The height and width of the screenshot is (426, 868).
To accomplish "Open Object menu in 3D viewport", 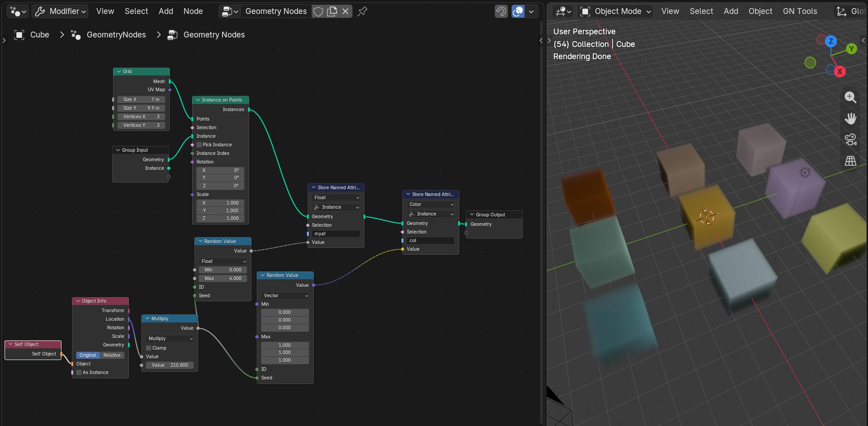I will point(760,11).
